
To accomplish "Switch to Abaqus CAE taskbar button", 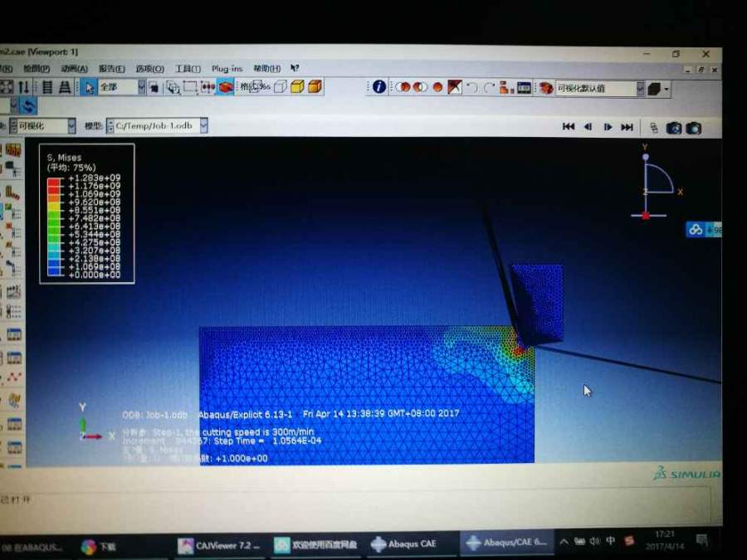I will click(x=403, y=543).
